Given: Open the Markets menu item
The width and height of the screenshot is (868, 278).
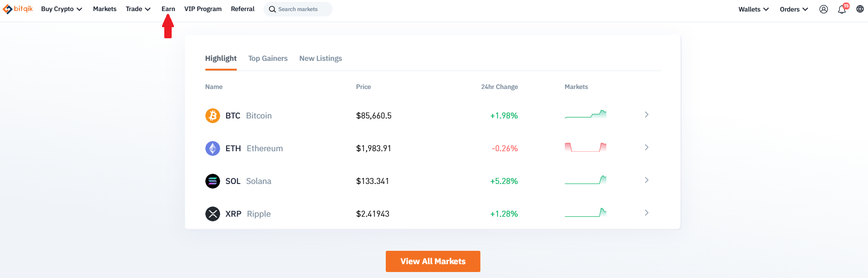Looking at the screenshot, I should [x=105, y=9].
